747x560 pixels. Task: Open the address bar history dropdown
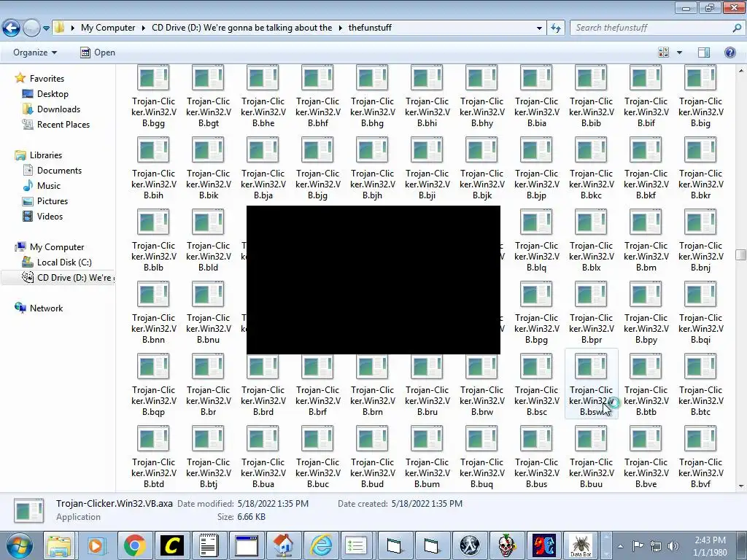539,28
